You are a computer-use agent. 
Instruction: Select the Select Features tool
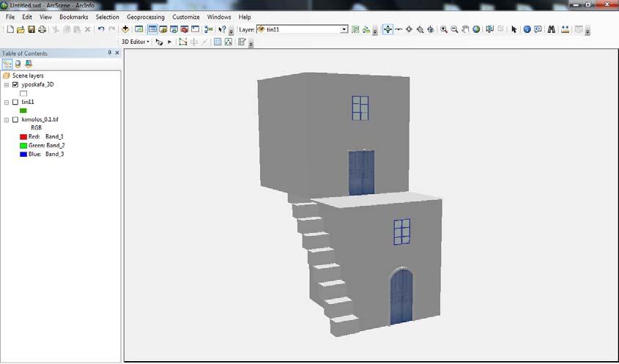coord(490,29)
